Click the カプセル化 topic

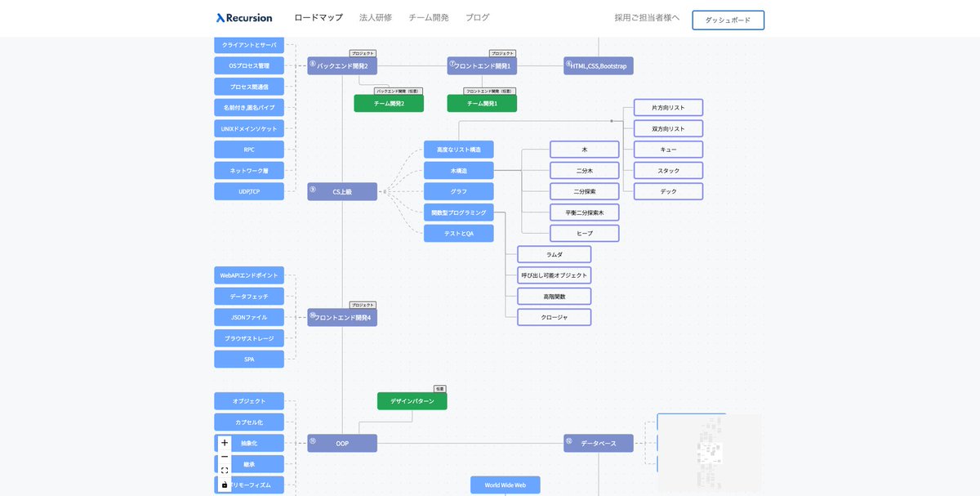point(249,422)
